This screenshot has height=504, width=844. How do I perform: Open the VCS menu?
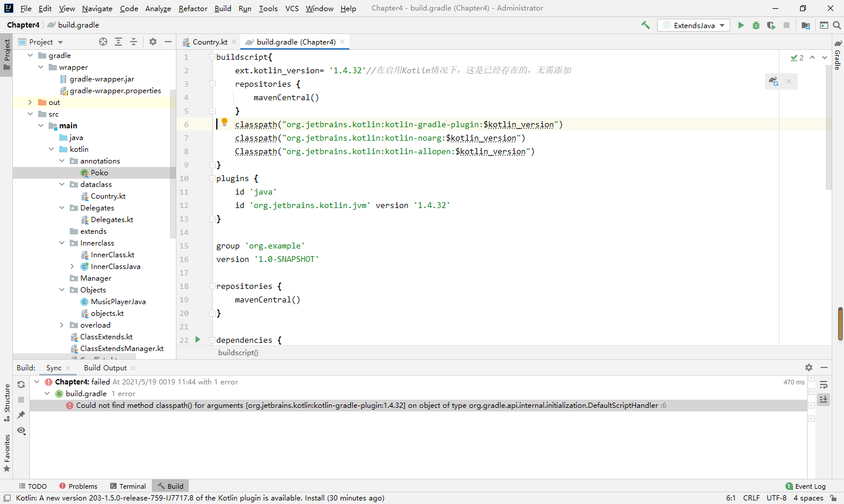[x=292, y=8]
